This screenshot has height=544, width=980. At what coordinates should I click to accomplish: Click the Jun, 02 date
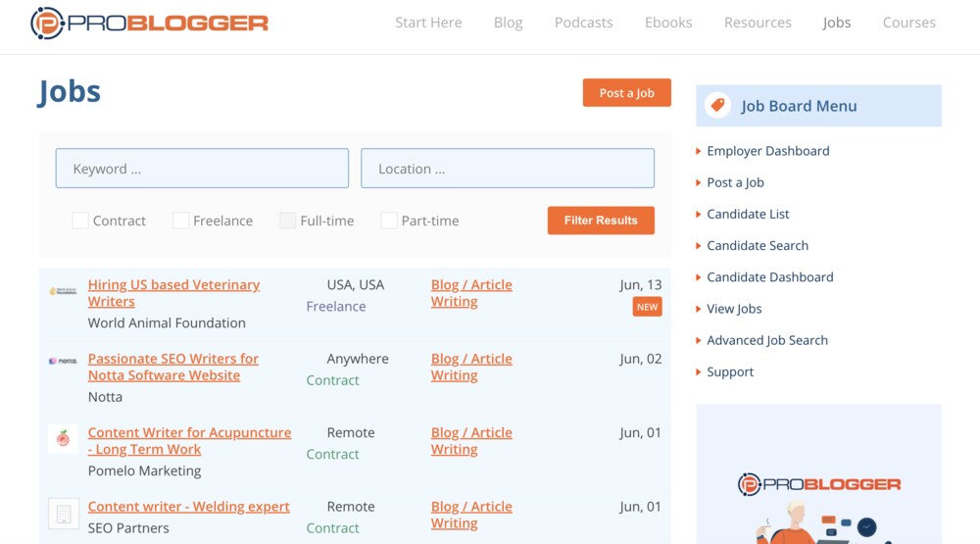click(x=641, y=359)
